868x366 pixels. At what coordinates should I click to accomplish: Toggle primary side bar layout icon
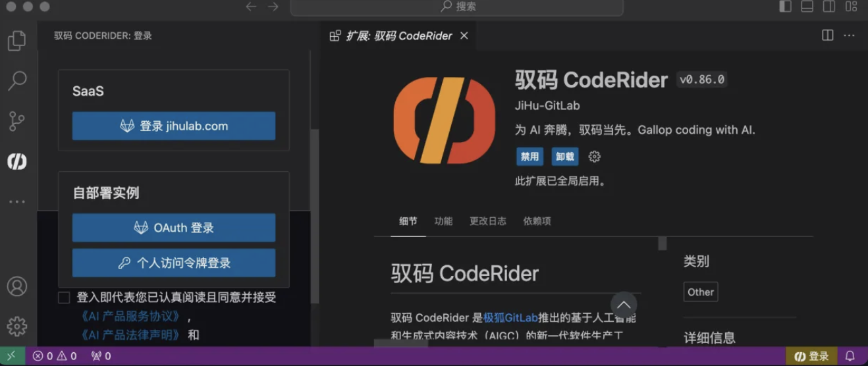(x=785, y=7)
